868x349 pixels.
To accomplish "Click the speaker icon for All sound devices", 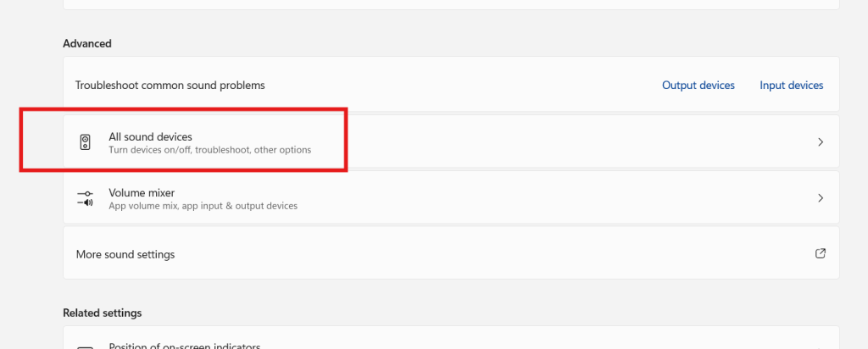I will pos(85,142).
